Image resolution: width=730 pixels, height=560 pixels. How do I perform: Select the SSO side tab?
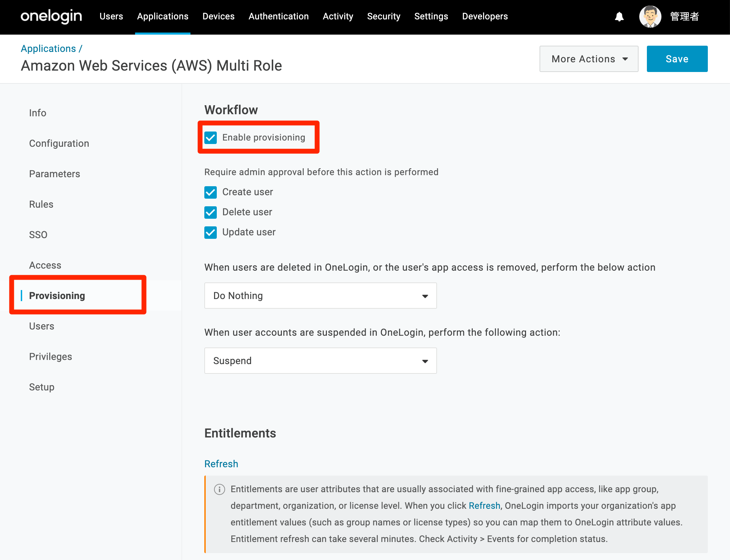[38, 235]
